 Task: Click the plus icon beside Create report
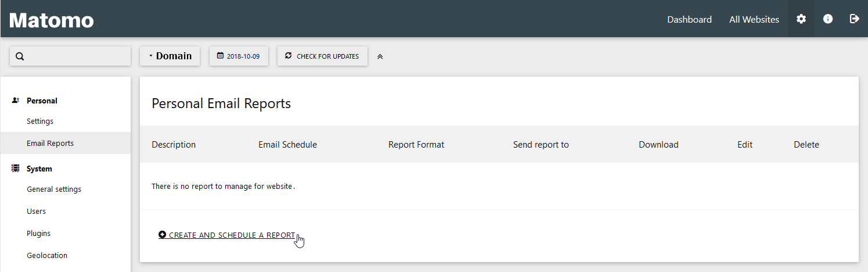[x=163, y=235]
